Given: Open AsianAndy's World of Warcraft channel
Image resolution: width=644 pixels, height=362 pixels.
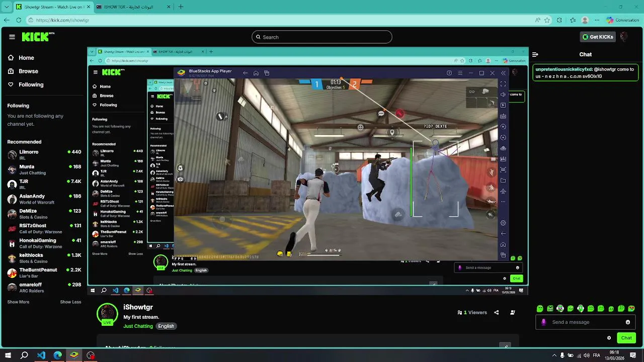Looking at the screenshot, I should pos(44,199).
